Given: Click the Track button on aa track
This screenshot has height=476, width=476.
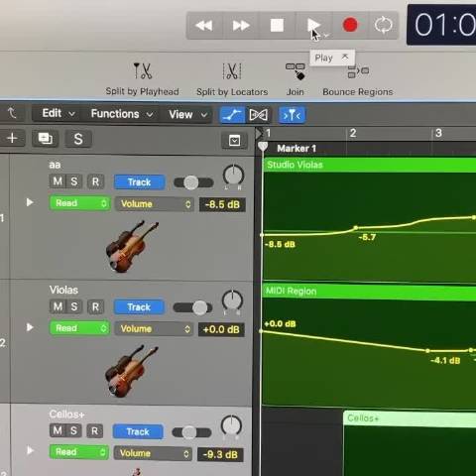Looking at the screenshot, I should point(140,182).
